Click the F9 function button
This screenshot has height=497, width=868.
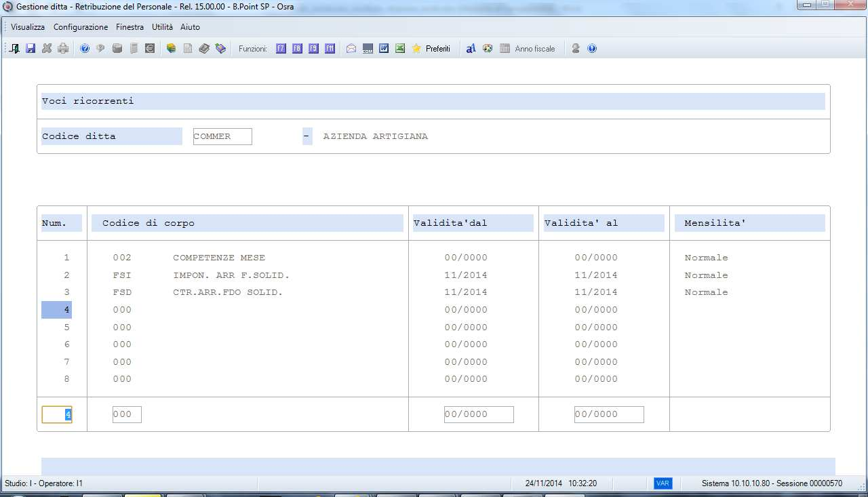click(313, 49)
